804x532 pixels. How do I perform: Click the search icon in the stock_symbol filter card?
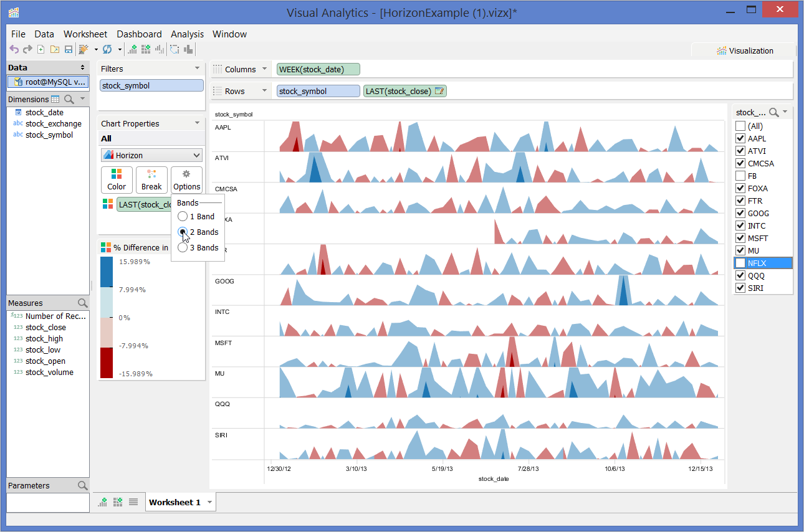click(x=774, y=113)
